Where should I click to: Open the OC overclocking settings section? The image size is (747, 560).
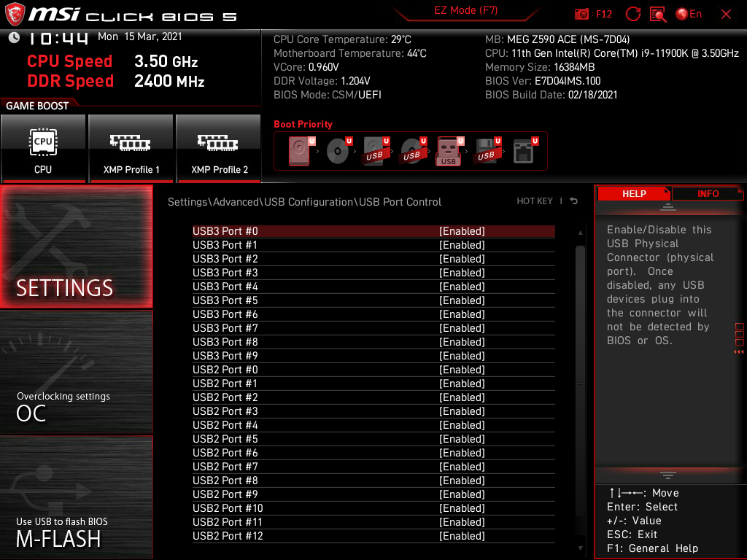click(x=76, y=373)
